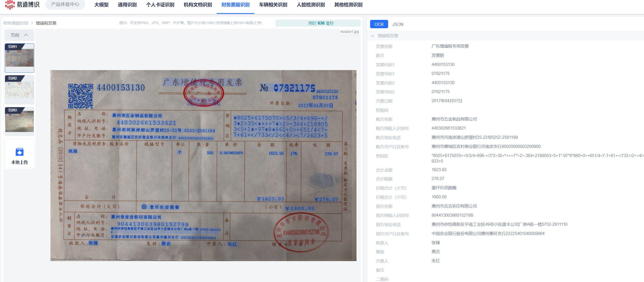Click the local upload folder icon

click(x=20, y=152)
